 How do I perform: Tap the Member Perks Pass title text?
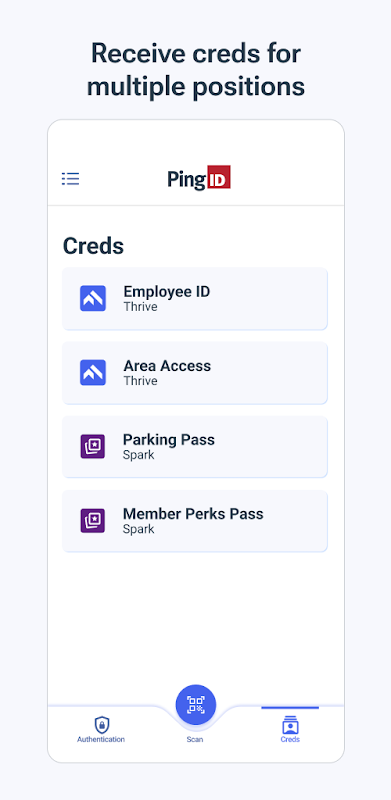tap(193, 514)
